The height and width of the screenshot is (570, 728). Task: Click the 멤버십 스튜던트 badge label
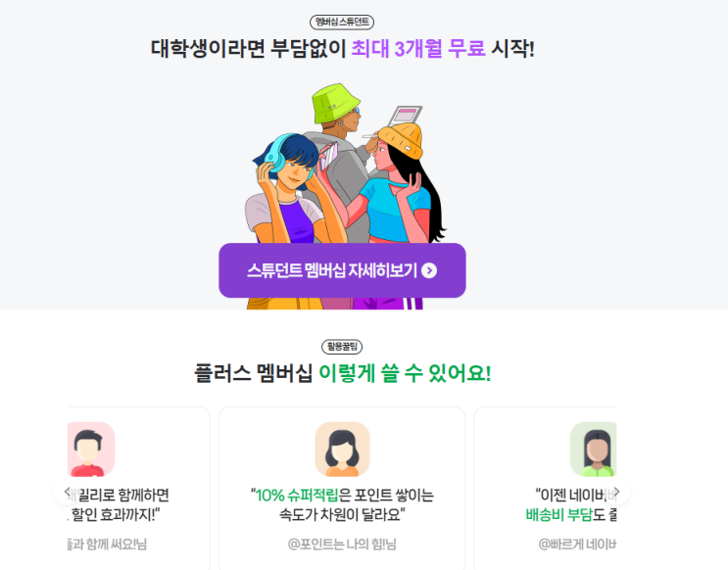[342, 22]
